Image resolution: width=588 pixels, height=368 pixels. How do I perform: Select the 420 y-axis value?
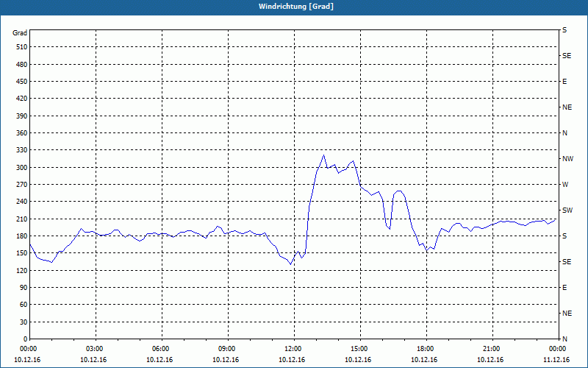click(x=22, y=99)
